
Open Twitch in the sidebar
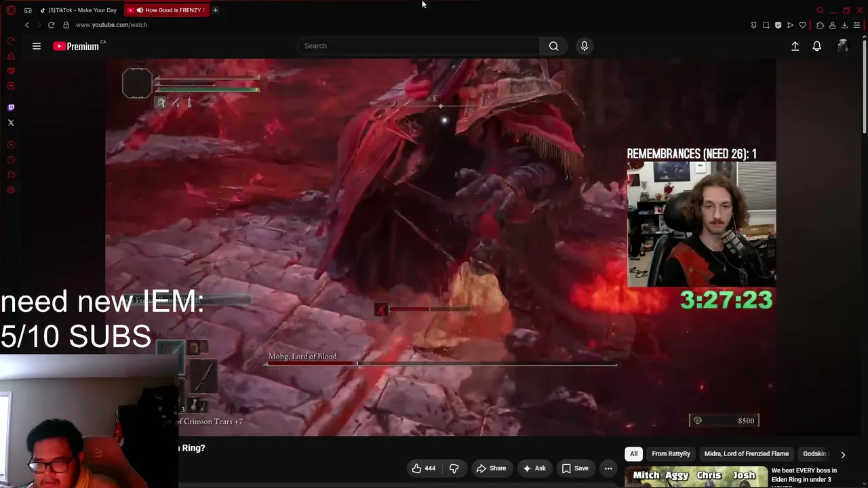coord(11,108)
